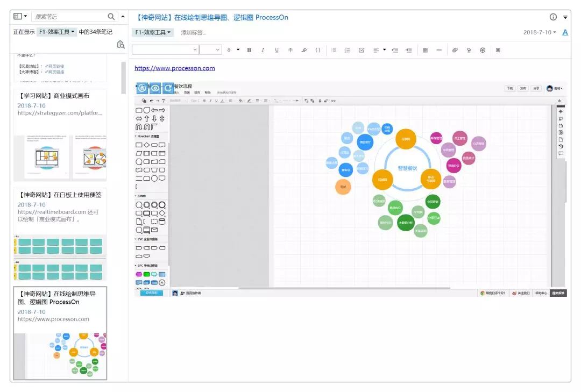Viewport: 581px width, 392px height.
Task: Toggle strikethrough formatting
Action: point(290,50)
